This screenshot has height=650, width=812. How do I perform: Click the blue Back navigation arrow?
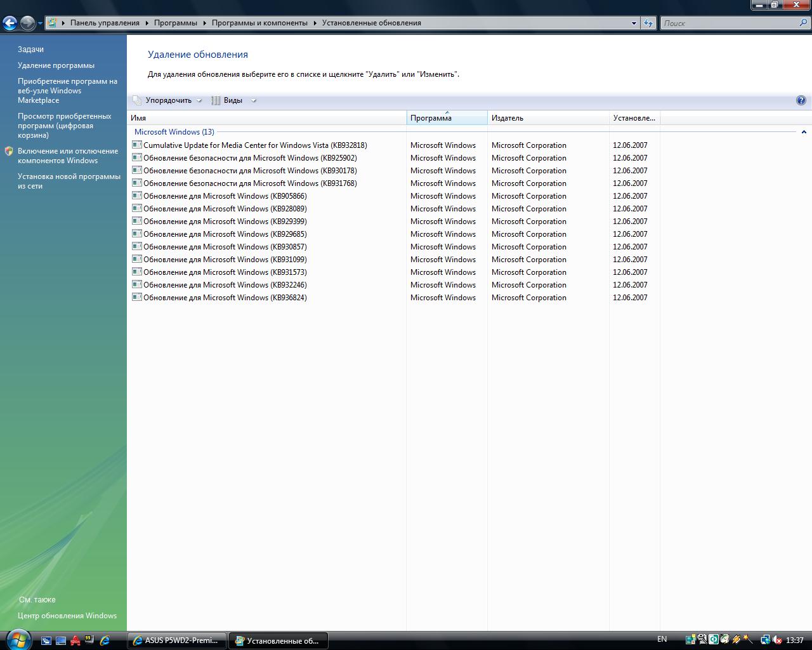[10, 23]
